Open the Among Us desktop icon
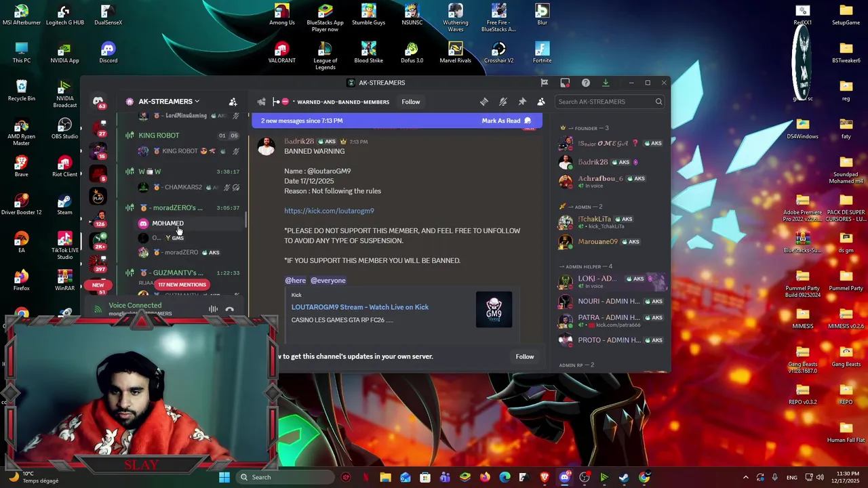 281,15
